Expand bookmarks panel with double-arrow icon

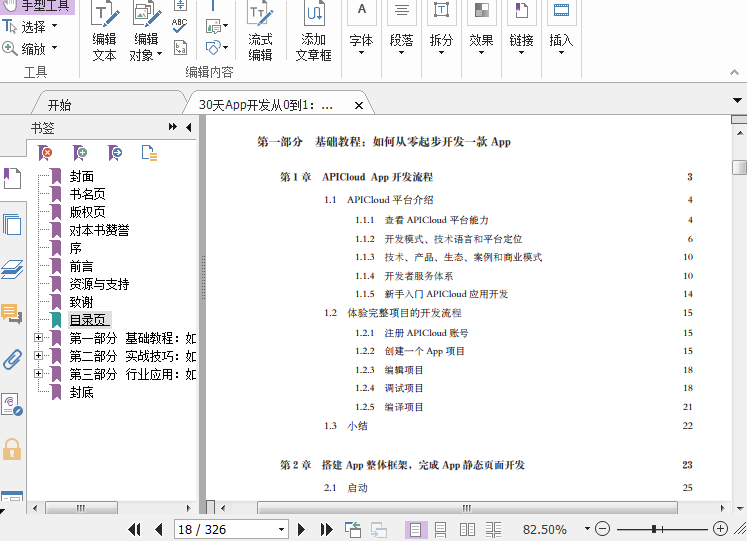click(x=173, y=127)
